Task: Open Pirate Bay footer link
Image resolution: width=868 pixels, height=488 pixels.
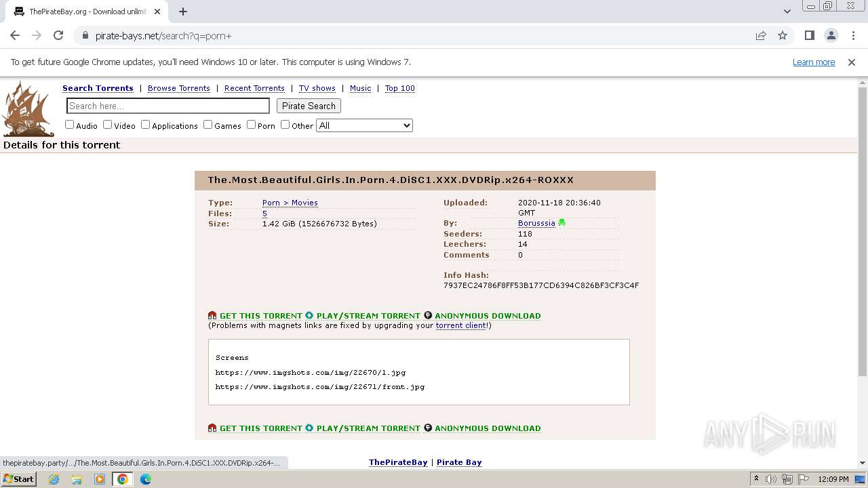Action: click(459, 462)
